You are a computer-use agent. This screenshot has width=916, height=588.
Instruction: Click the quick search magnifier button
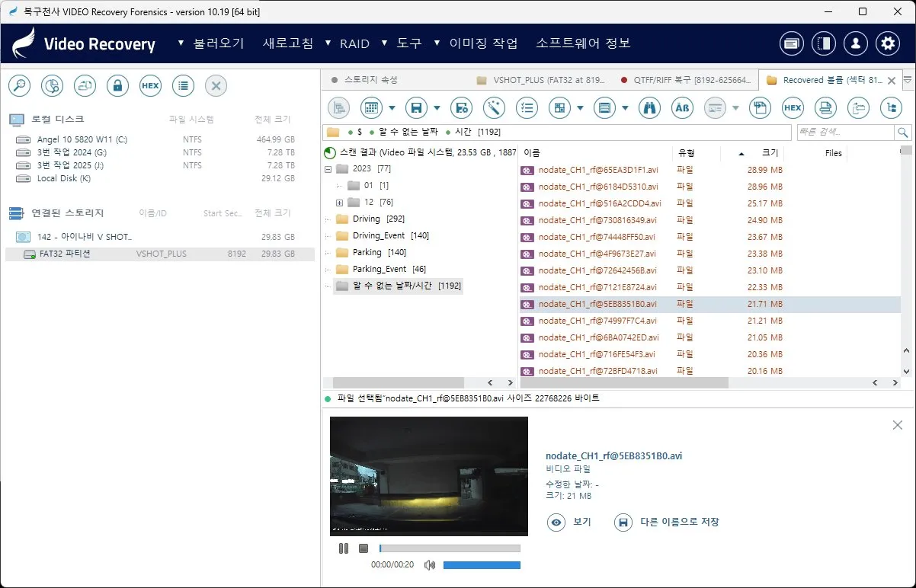pyautogui.click(x=903, y=133)
